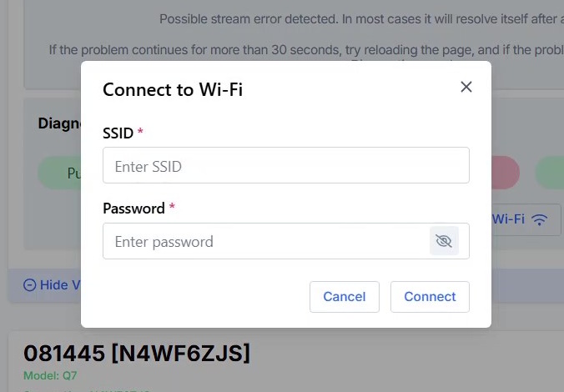The width and height of the screenshot is (564, 392).
Task: Click the partially hidden Diagnostics heading
Action: pyautogui.click(x=58, y=123)
